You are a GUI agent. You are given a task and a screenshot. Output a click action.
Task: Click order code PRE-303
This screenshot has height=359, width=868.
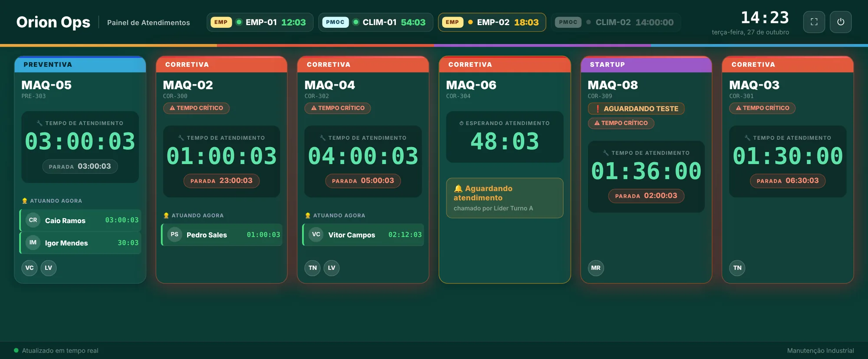[x=33, y=96]
